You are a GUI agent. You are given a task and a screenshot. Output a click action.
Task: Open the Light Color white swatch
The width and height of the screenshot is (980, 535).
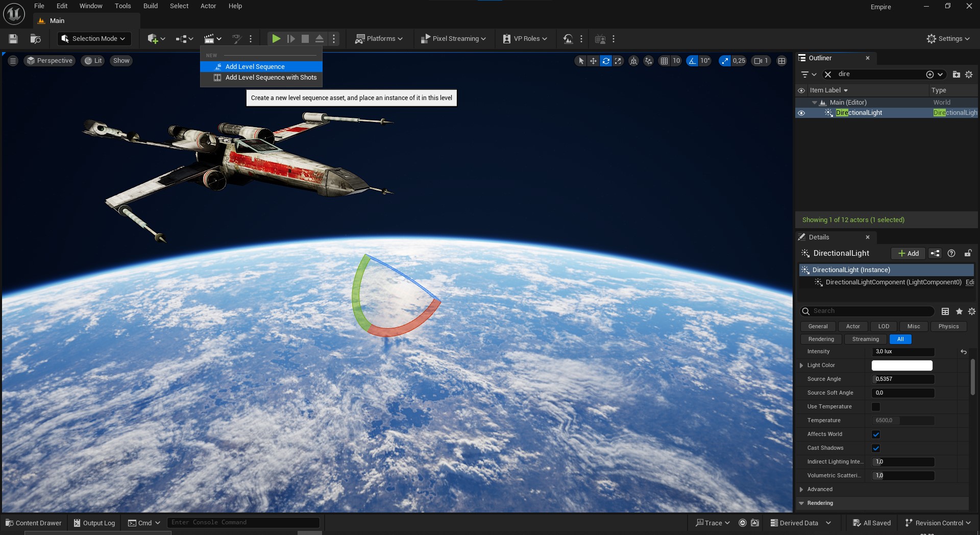[902, 366]
